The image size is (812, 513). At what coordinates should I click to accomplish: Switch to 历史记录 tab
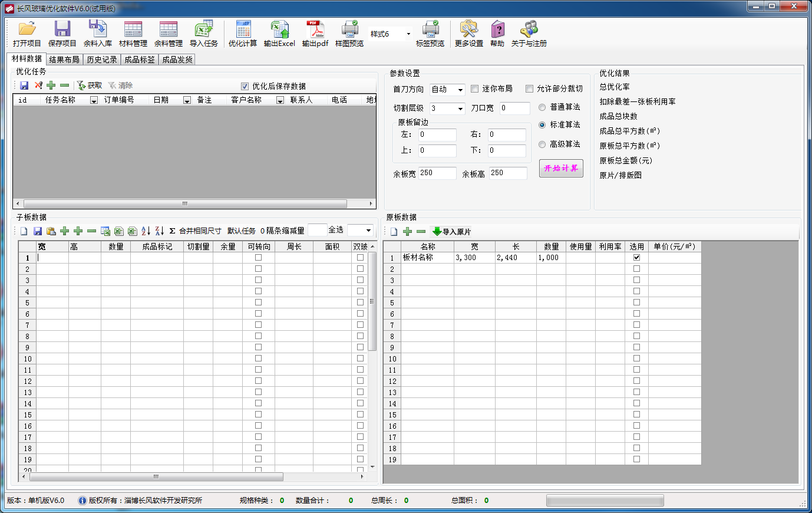[102, 60]
